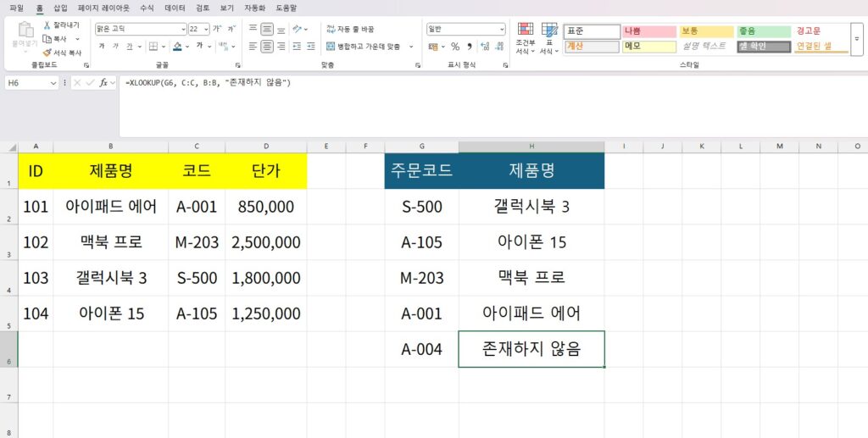
Task: Open 조건부 서식 conditional formatting
Action: [x=526, y=39]
